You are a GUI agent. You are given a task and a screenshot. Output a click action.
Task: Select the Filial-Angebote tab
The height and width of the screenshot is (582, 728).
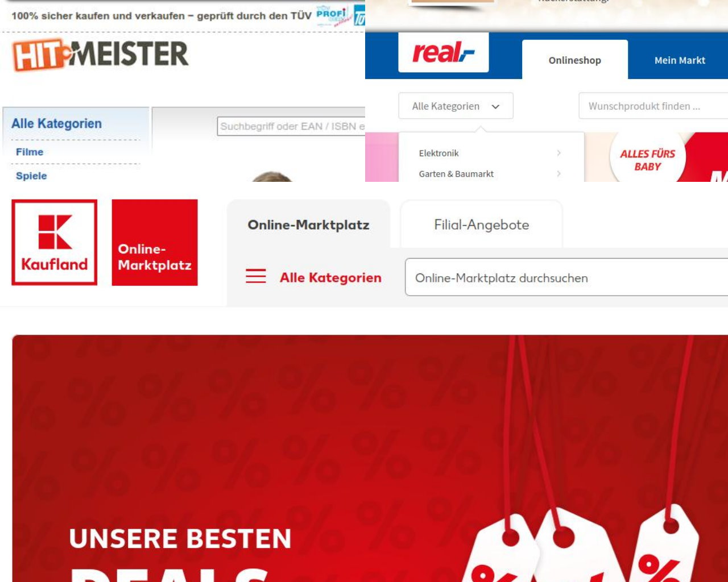tap(482, 225)
